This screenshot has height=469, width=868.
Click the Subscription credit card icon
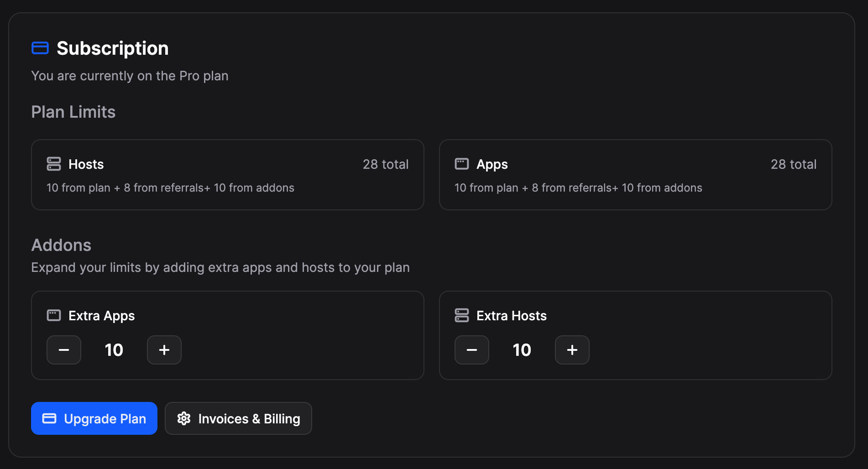[x=40, y=48]
